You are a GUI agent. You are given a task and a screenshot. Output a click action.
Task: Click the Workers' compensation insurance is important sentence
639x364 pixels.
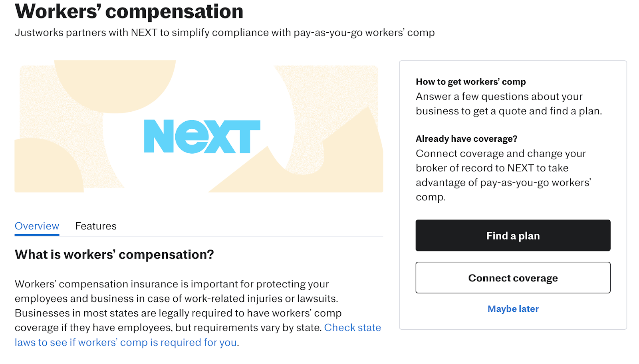[x=176, y=291]
